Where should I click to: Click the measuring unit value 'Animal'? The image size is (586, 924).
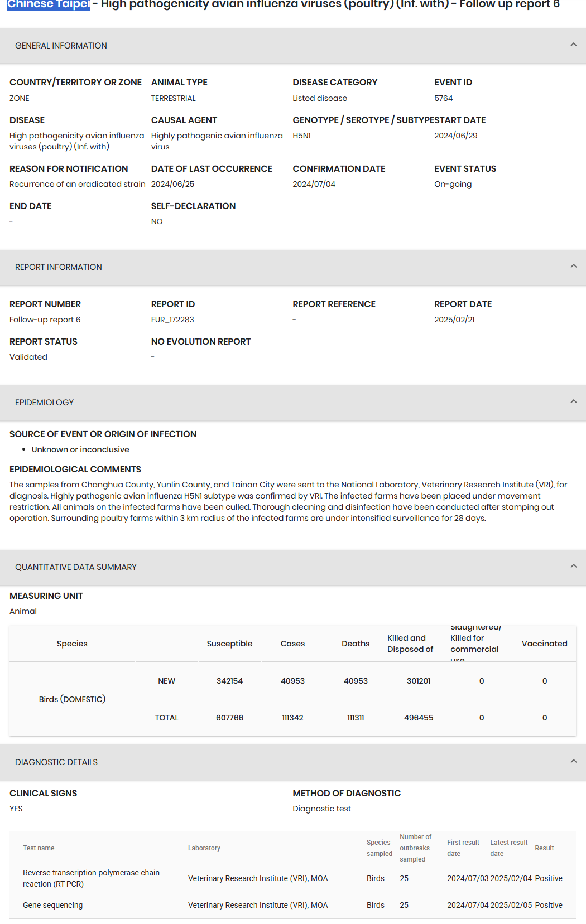tap(23, 611)
